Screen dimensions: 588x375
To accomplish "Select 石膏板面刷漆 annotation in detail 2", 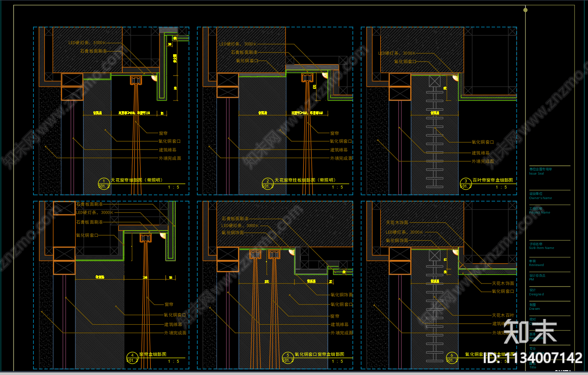I will coord(244,52).
